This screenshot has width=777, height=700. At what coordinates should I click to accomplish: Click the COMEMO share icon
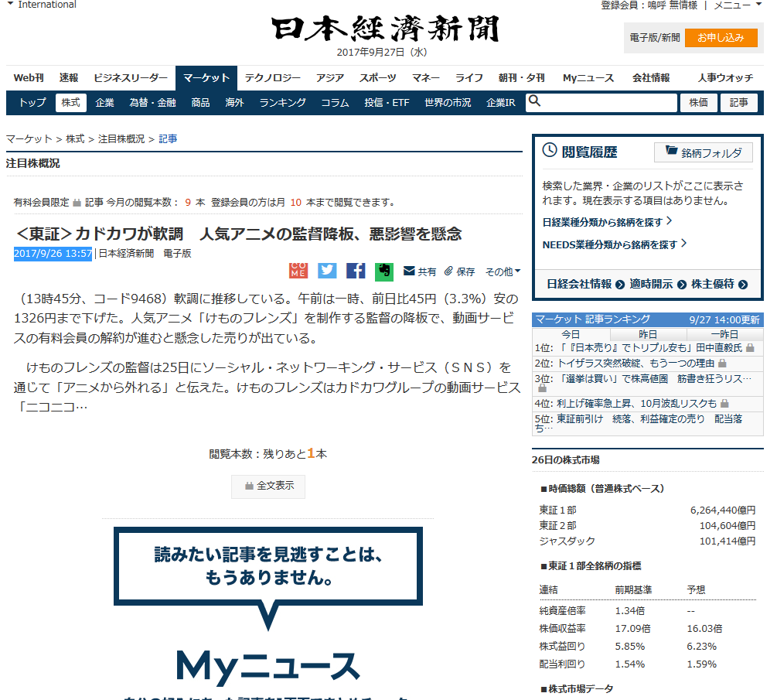coord(298,271)
